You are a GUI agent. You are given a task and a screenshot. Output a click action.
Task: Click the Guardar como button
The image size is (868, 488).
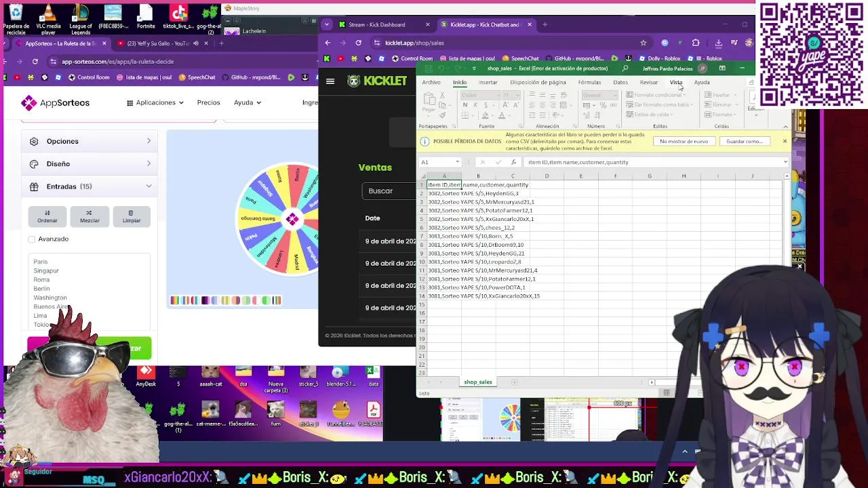click(x=744, y=142)
